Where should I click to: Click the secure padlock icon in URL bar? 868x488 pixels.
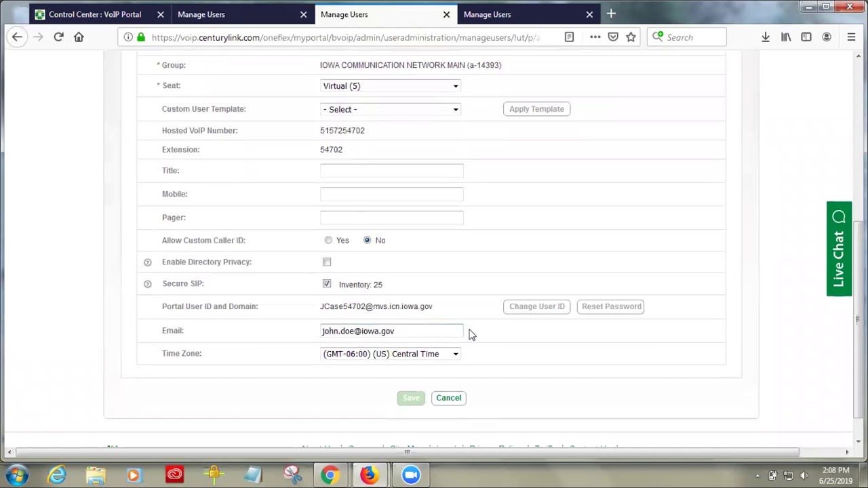pyautogui.click(x=141, y=37)
